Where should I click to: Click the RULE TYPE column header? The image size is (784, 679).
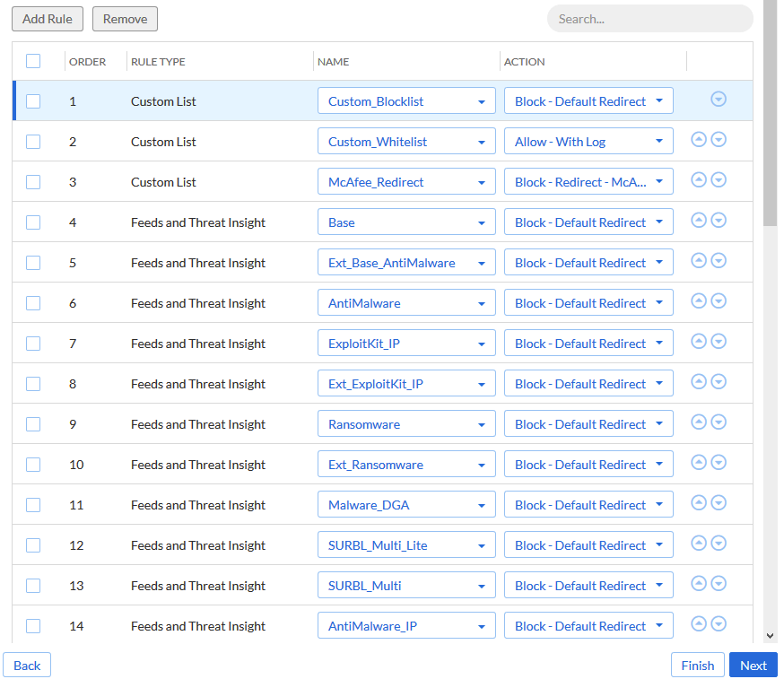pos(158,62)
